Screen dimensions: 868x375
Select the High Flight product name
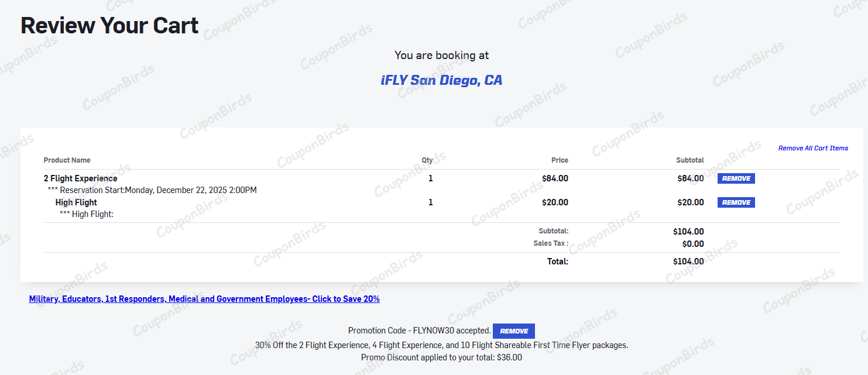76,202
